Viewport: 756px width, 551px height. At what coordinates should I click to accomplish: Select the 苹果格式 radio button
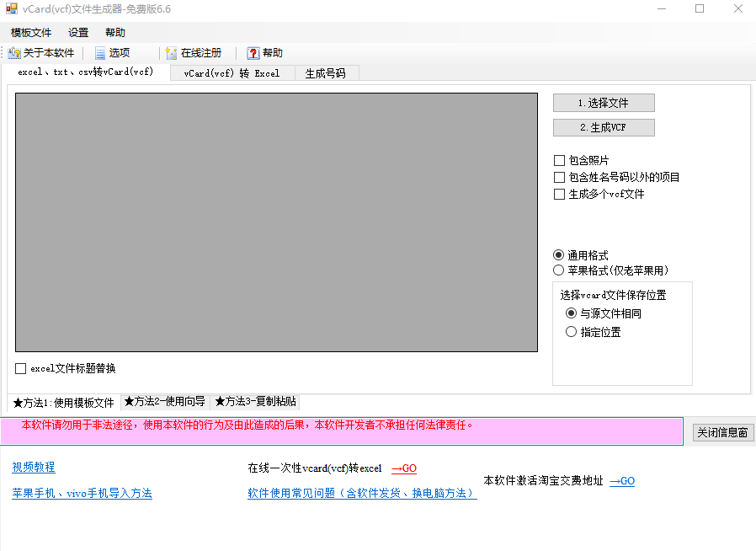click(559, 270)
